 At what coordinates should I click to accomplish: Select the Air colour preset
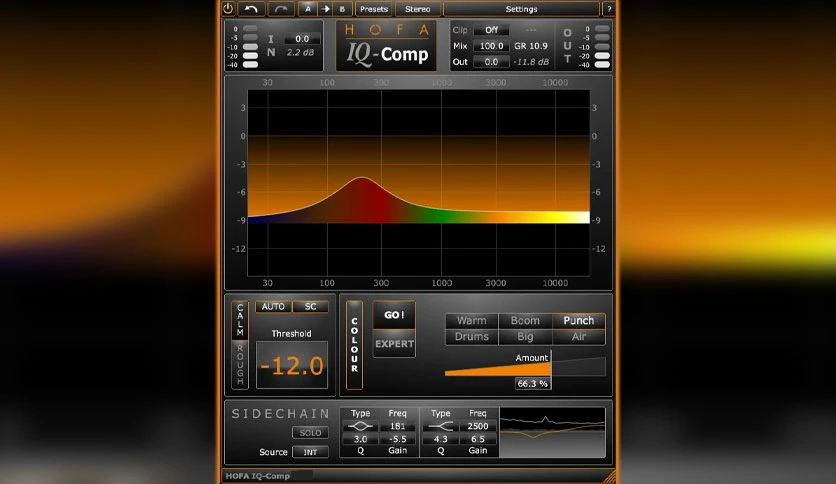(x=578, y=336)
